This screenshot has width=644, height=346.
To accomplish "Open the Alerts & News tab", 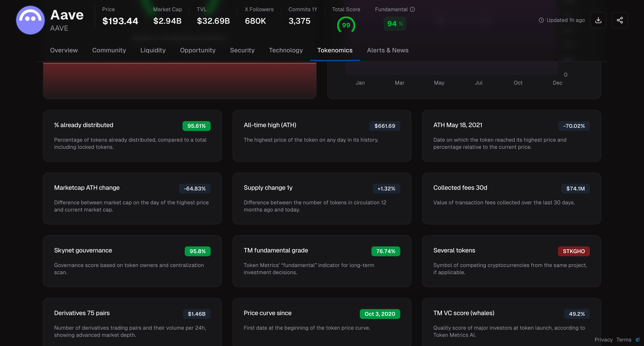I will 388,50.
